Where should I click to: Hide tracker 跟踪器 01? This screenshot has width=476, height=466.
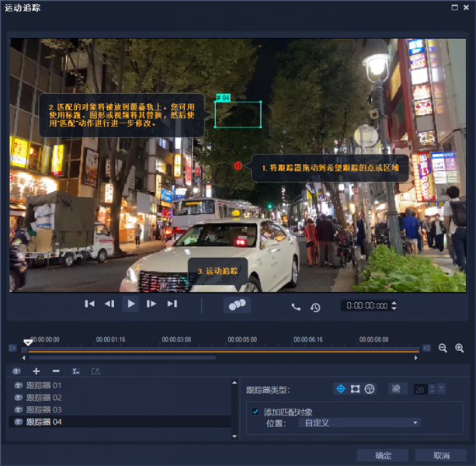click(x=19, y=385)
